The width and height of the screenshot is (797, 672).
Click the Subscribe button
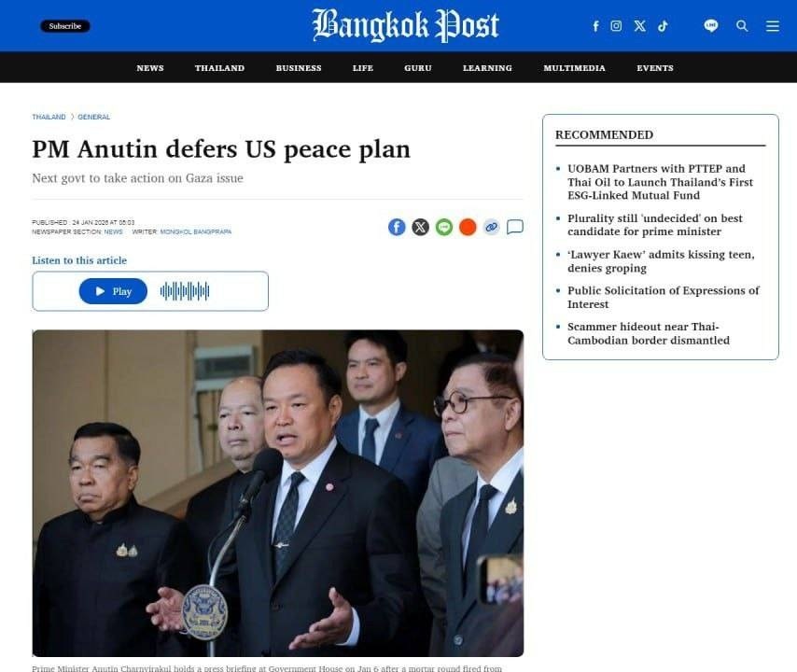[65, 26]
